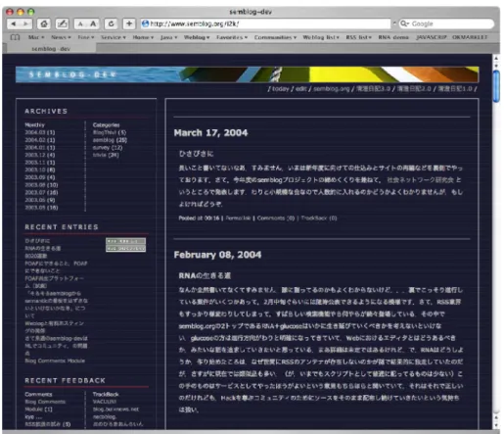Open the Weblog bookmarks folder dropdown
The width and height of the screenshot is (504, 434).
(197, 37)
